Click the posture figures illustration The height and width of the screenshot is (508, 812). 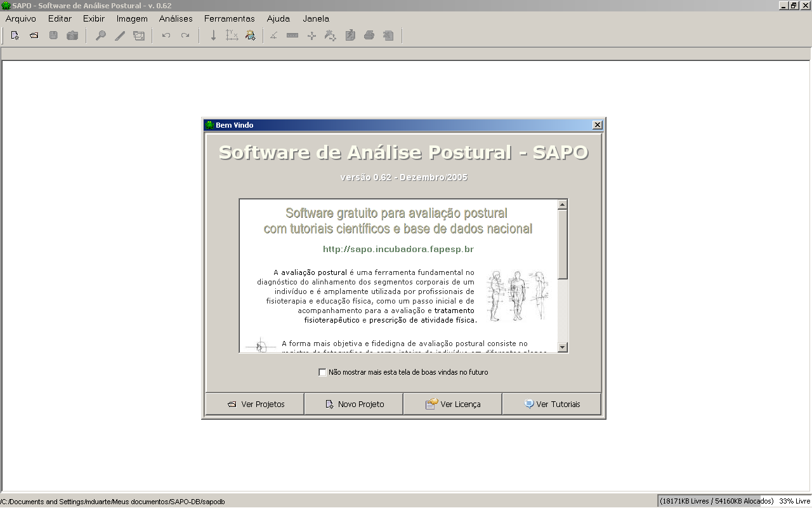coord(518,296)
